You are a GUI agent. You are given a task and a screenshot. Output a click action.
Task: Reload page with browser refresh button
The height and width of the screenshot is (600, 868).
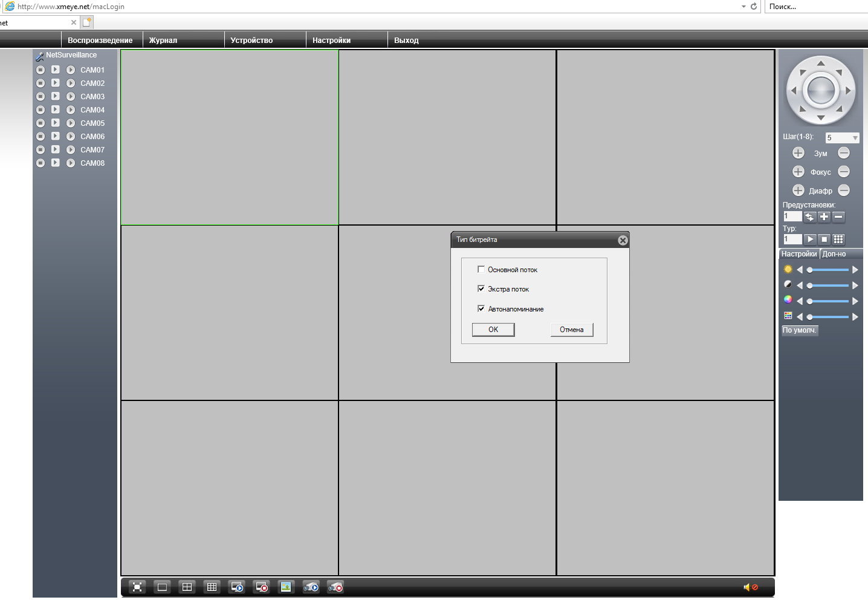pyautogui.click(x=754, y=7)
